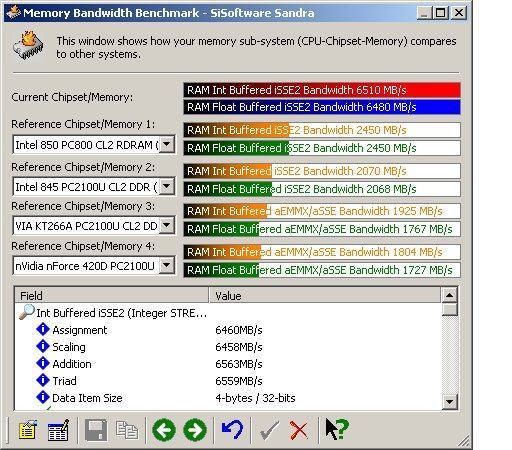Screen dimensions: 512x450
Task: Click RAM Float Buffered 2068 MB/s bar
Action: 322,189
